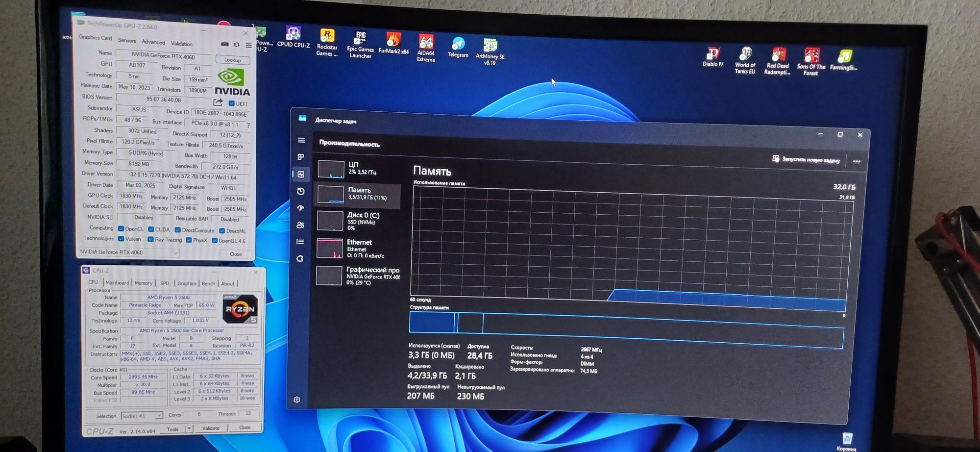Open App history in Task Manager sidebar

click(x=301, y=191)
